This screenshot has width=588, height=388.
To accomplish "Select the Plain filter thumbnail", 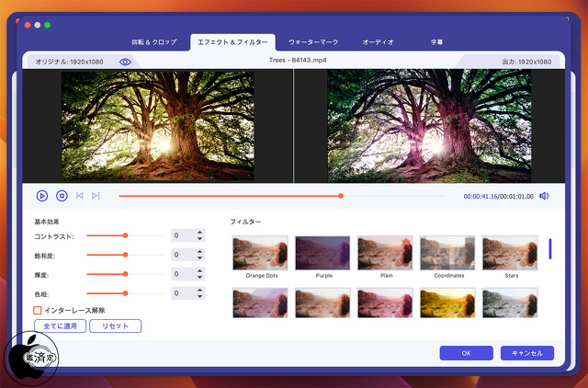I will click(385, 253).
